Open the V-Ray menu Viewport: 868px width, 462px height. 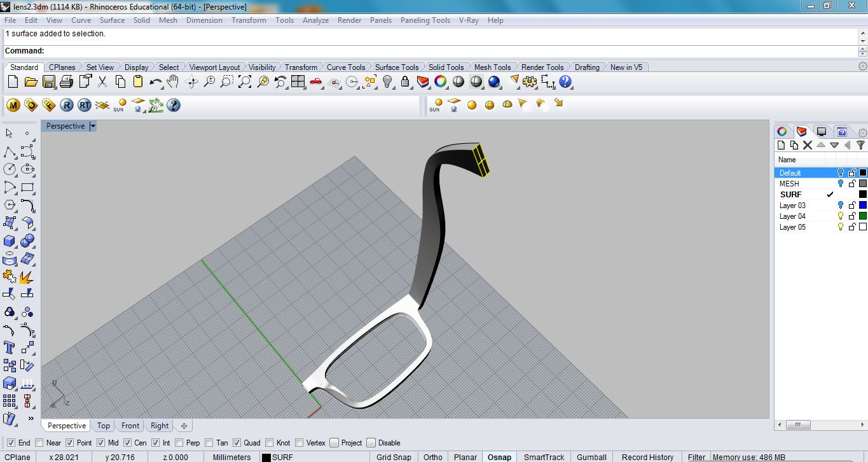pyautogui.click(x=469, y=20)
